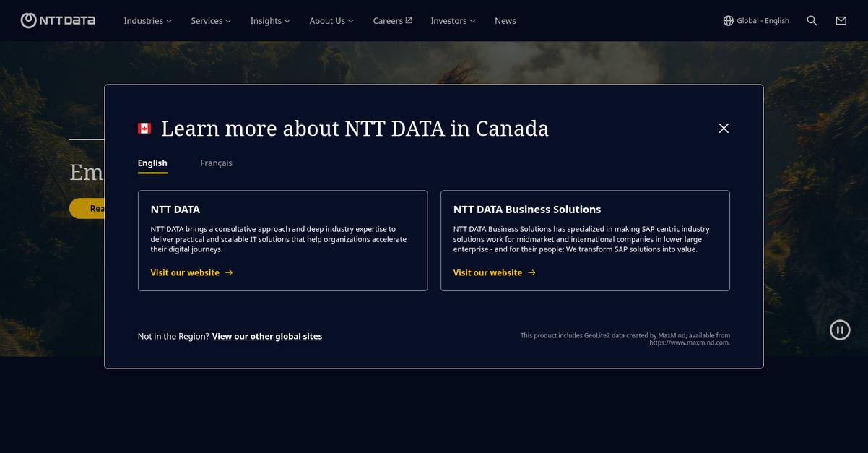Click the NTT DATA card heading
Image resolution: width=868 pixels, height=453 pixels.
tap(175, 210)
